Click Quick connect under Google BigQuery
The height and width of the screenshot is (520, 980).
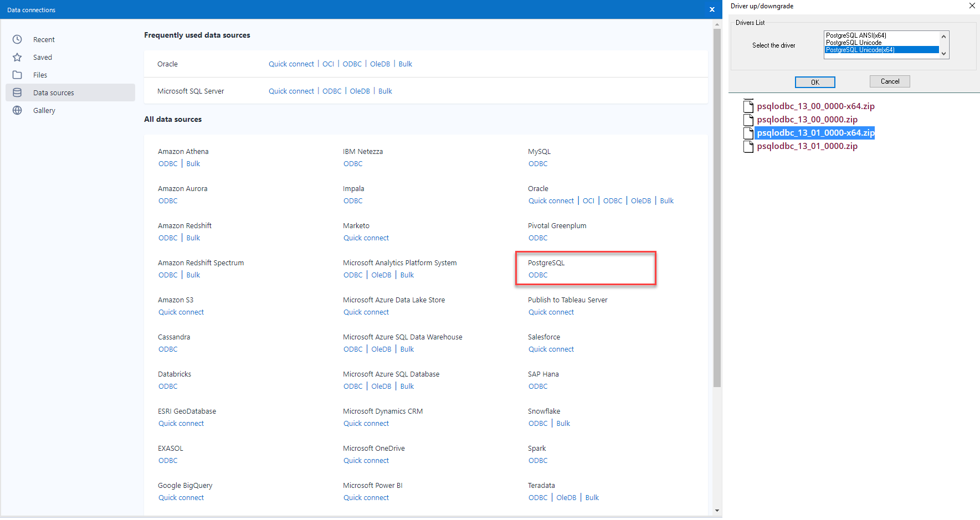pos(181,498)
